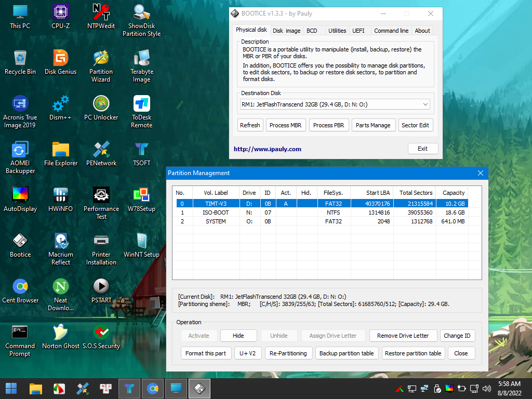The width and height of the screenshot is (532, 399).
Task: Launch PSTART desktop icon
Action: [x=101, y=291]
